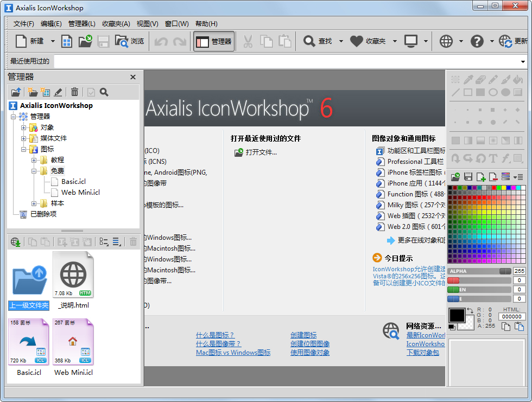This screenshot has width=532, height=402.
Task: Open the 管理器(L) menu
Action: [82, 24]
